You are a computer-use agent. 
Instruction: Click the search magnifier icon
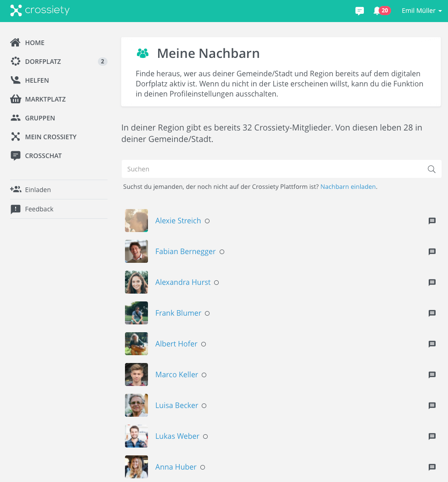431,169
